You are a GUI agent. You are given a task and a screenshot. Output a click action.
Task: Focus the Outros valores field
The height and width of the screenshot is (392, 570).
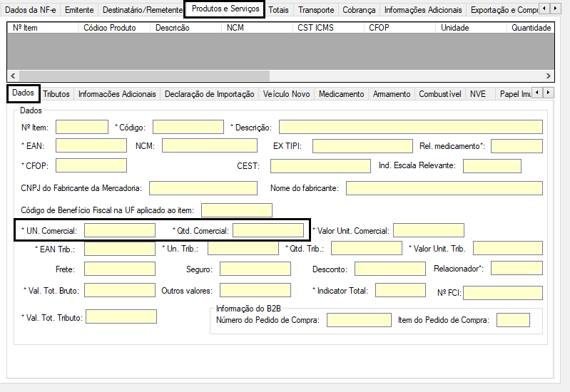coord(255,290)
